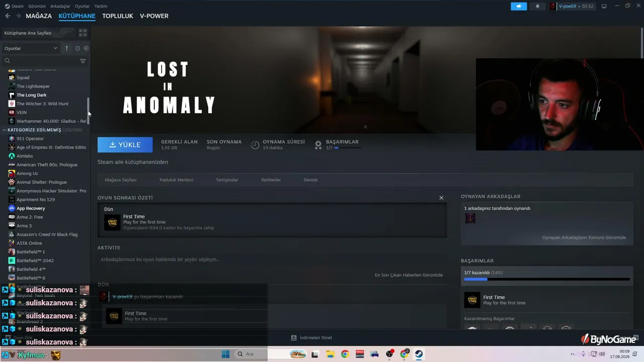Click the play time clock icon
The height and width of the screenshot is (362, 644).
[x=255, y=145]
